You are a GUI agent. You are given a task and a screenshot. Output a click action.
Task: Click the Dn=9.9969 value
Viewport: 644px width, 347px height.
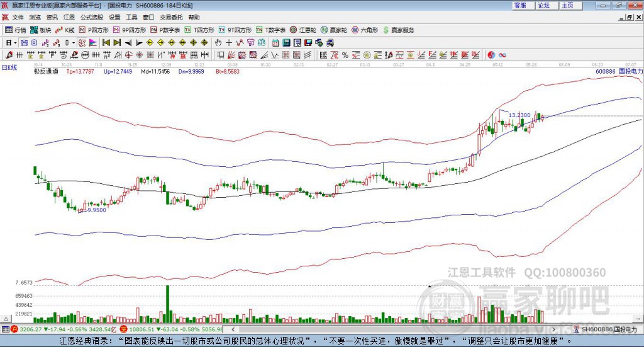click(x=191, y=72)
